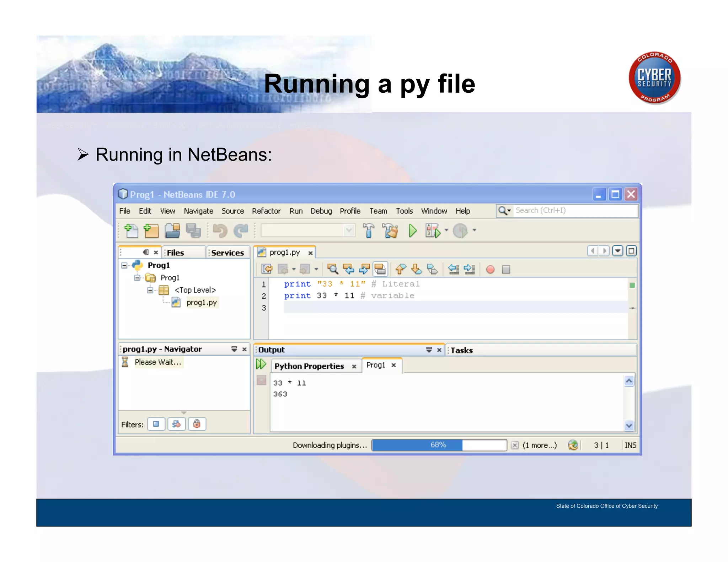Click the New Project toolbar icon

[x=151, y=231]
